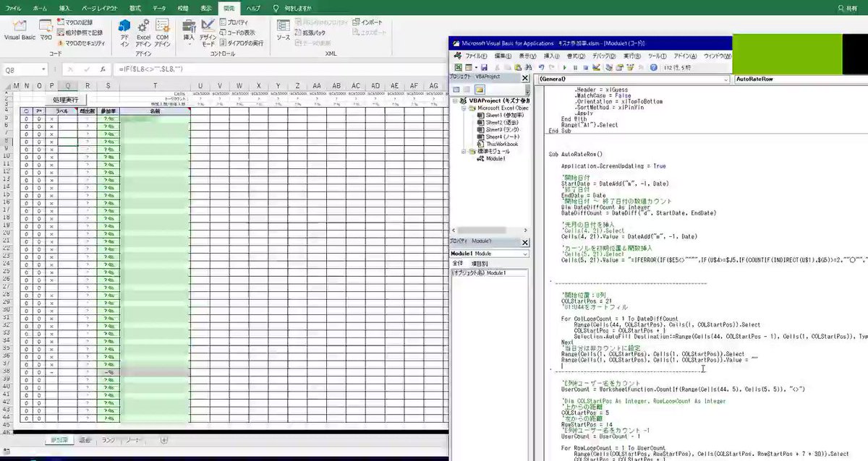Open the Name Box dropdown showing Q8
Screen dimensions: 868x461
point(43,69)
